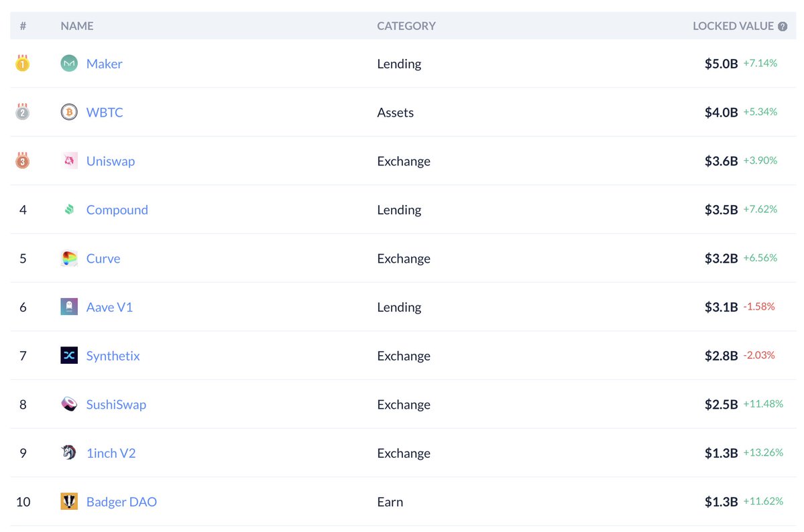Select WBTC's $4.0B locked value
The height and width of the screenshot is (532, 804).
coord(721,113)
